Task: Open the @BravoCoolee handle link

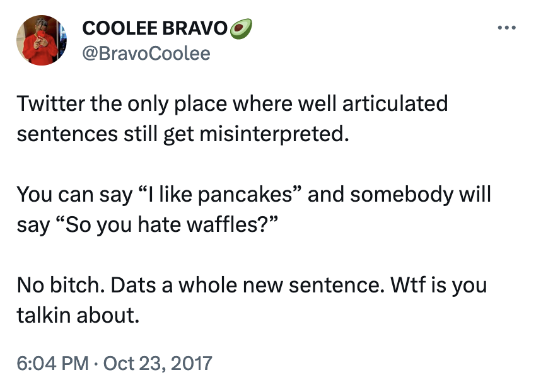Action: tap(146, 54)
